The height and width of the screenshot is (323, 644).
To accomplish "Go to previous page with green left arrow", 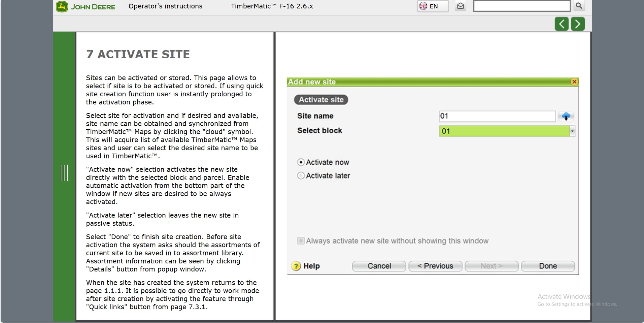I will (x=562, y=24).
